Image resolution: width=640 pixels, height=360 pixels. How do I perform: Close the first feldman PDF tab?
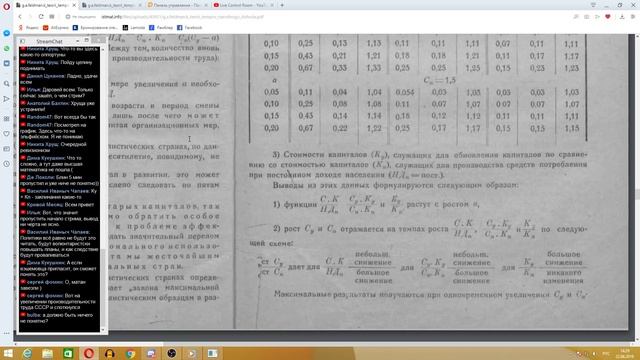74,5
